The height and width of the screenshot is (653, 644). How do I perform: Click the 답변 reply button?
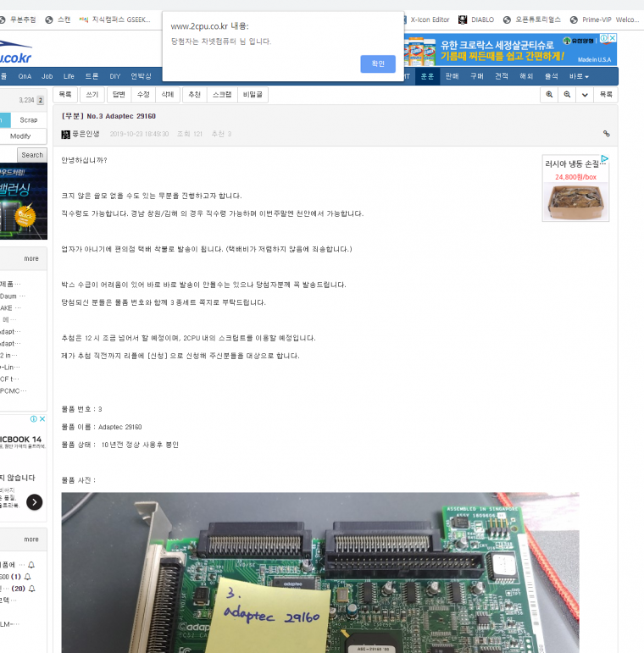pos(119,95)
